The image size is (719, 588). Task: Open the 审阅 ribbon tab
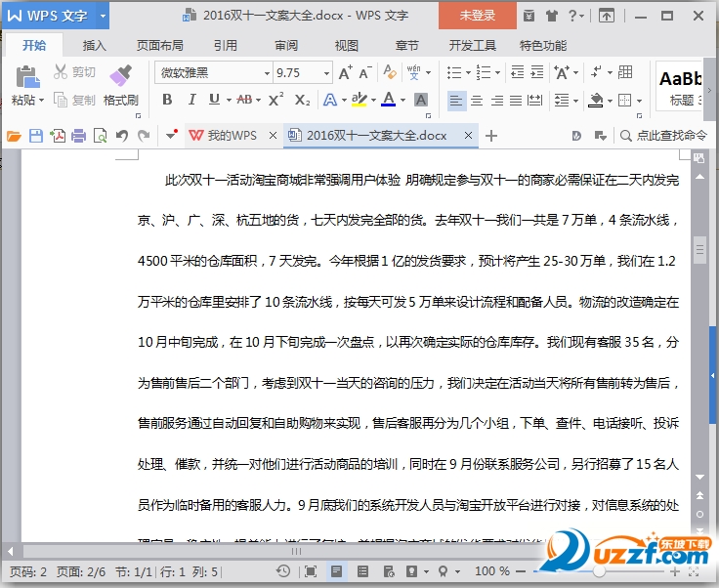click(286, 45)
